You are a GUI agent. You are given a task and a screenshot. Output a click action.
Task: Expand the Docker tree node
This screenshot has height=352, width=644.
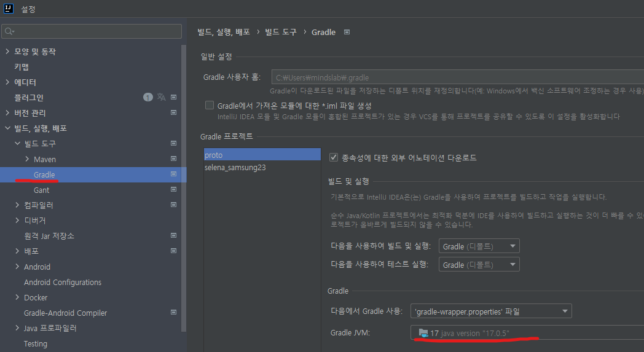coord(17,297)
